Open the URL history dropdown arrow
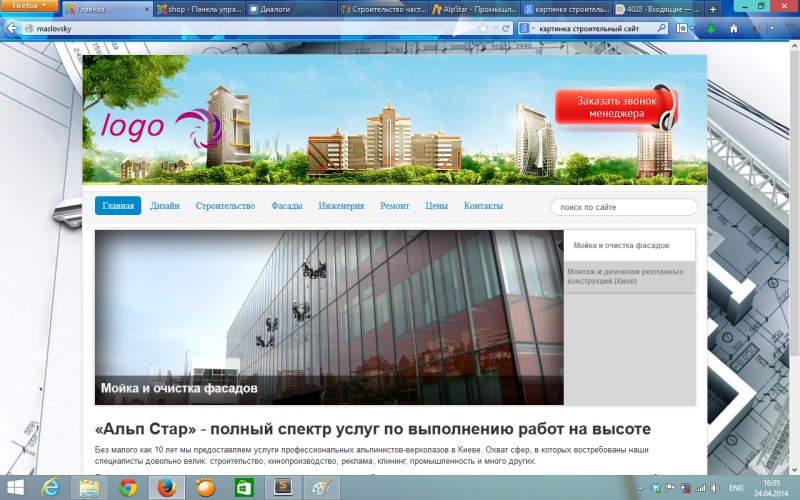 coord(495,29)
